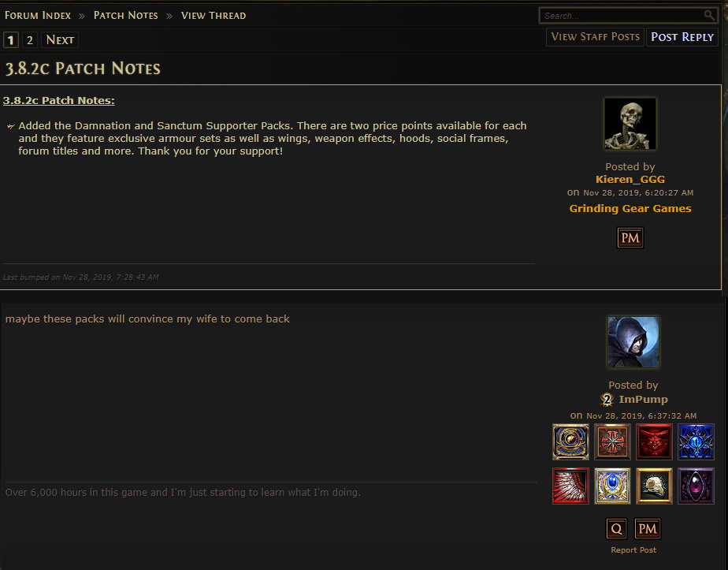Screen dimensions: 728x570
Task: Click the search magnifier icon
Action: [x=709, y=15]
